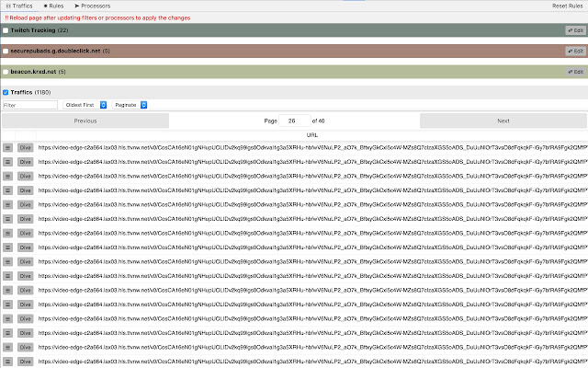The height and width of the screenshot is (368, 588).
Task: Open the menu icon in the first traffic row
Action: (x=8, y=148)
